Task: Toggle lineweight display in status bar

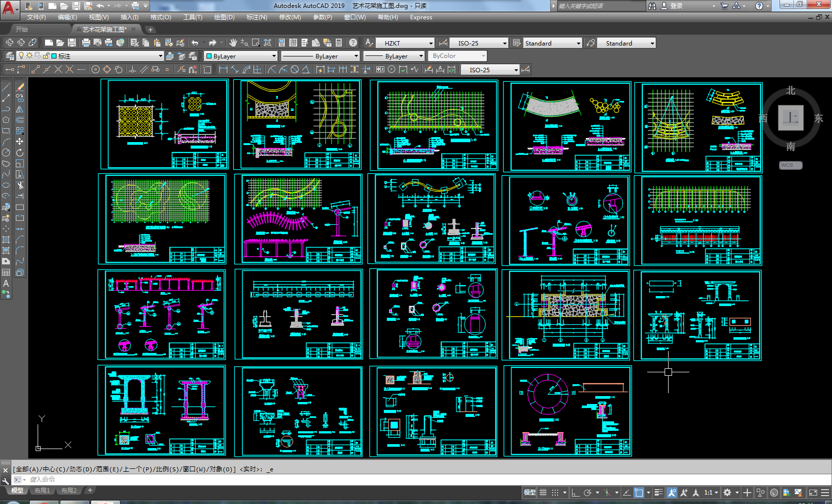Action: (x=658, y=493)
